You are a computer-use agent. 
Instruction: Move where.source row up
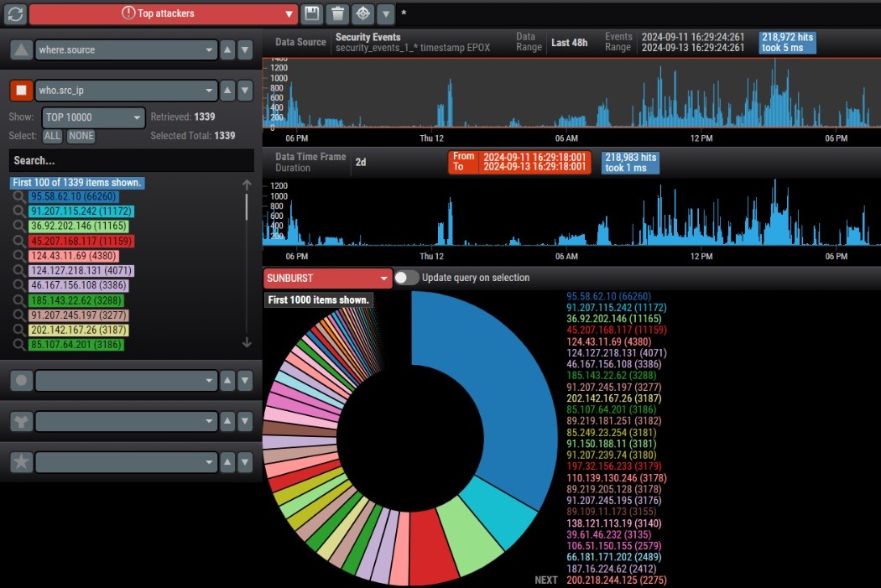(227, 50)
